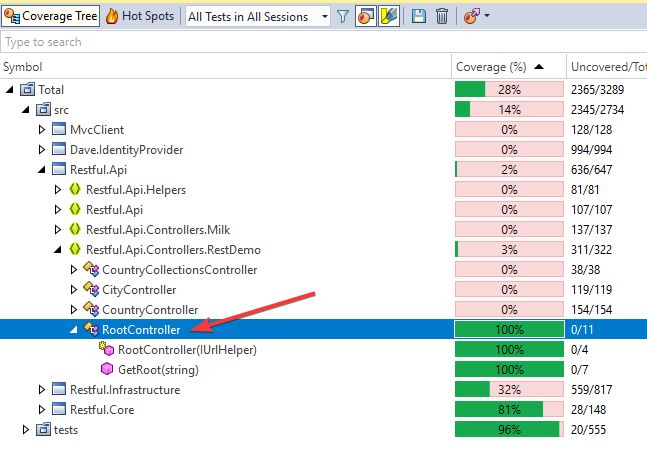Viewport: 647px width, 465px height.
Task: Click the MvcClient project icon
Action: pyautogui.click(x=59, y=129)
